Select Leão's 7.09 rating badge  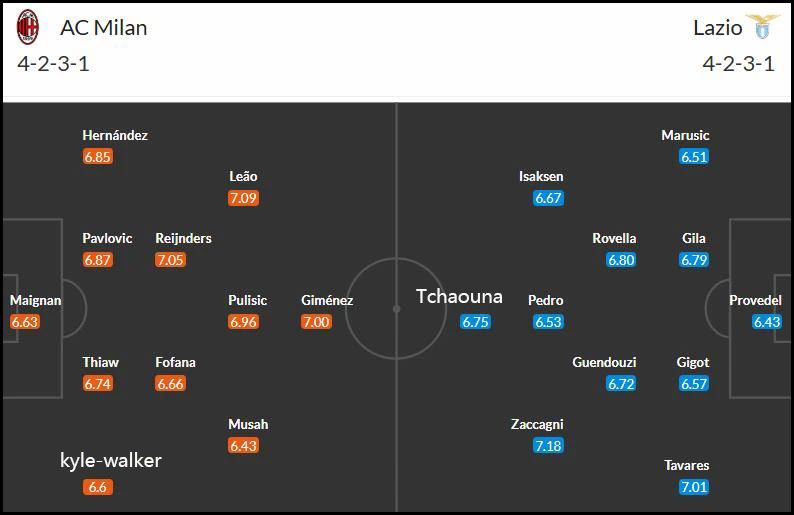click(243, 197)
